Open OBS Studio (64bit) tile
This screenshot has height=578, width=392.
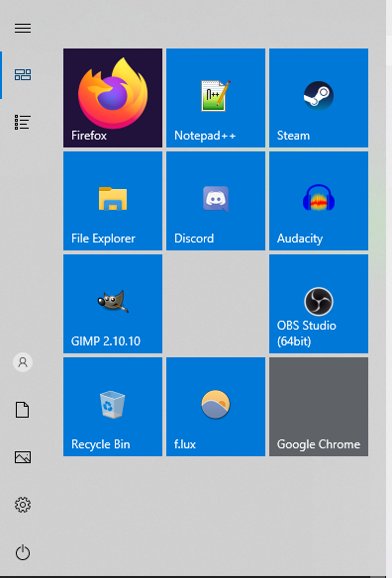(319, 304)
